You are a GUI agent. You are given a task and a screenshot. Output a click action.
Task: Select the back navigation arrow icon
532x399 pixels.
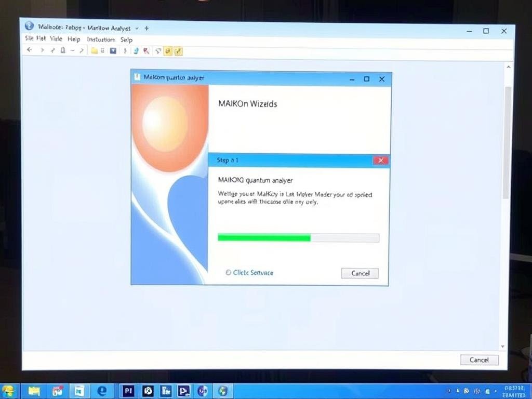[29, 50]
